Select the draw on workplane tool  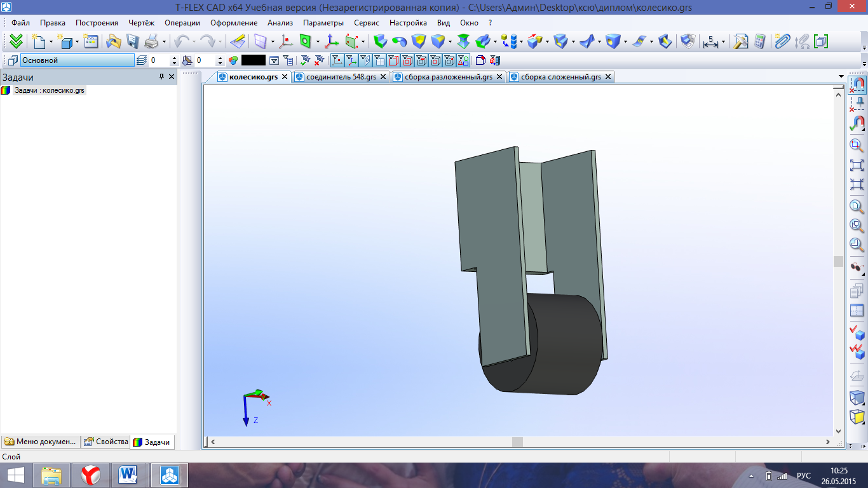[237, 41]
